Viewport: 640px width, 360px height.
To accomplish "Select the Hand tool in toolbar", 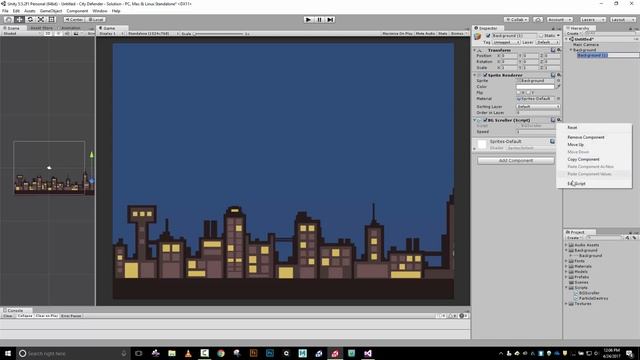I will pos(8,20).
